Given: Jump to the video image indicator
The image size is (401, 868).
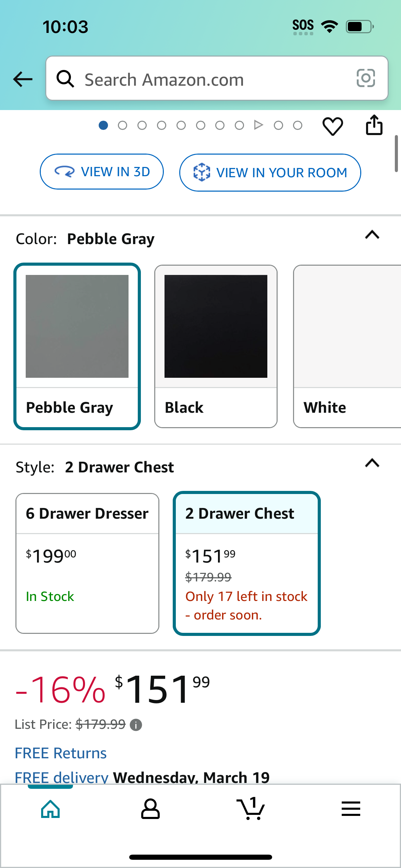Looking at the screenshot, I should coord(259,125).
